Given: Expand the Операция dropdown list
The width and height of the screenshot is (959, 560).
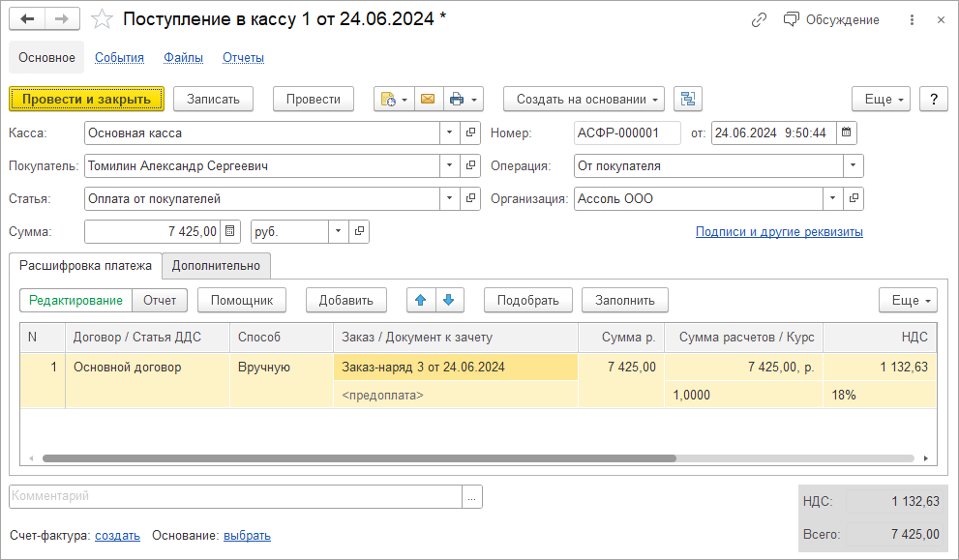Looking at the screenshot, I should click(853, 165).
